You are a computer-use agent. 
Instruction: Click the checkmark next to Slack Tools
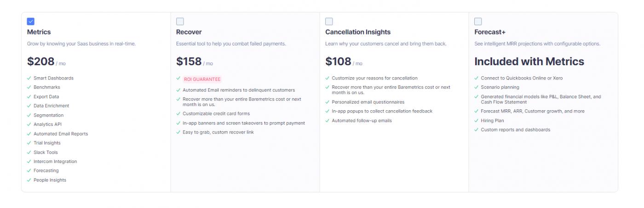point(29,152)
